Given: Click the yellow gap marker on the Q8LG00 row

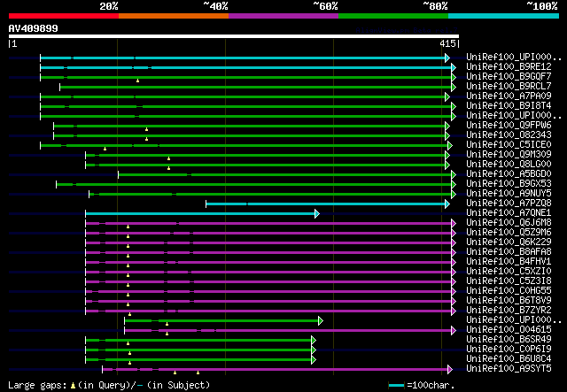Looking at the screenshot, I should coord(168,168).
